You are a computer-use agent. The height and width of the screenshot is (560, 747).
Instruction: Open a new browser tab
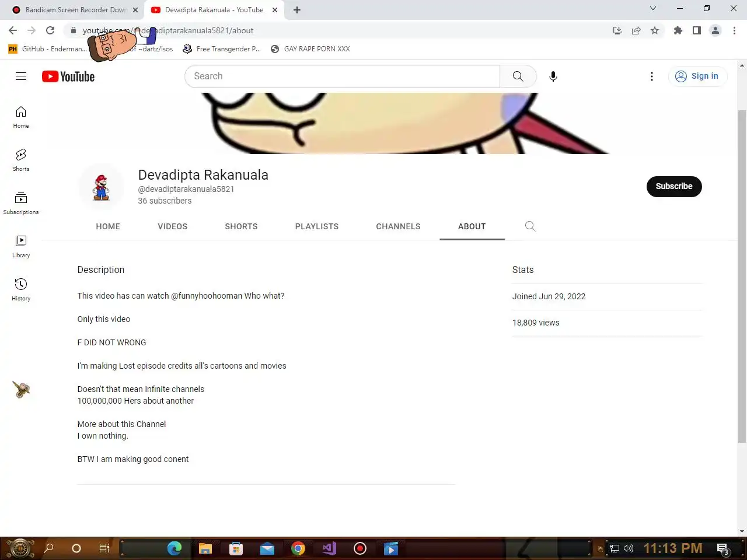(297, 10)
